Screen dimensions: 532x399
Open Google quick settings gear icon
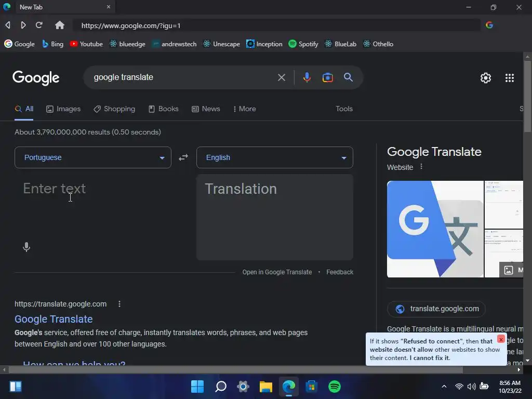486,78
